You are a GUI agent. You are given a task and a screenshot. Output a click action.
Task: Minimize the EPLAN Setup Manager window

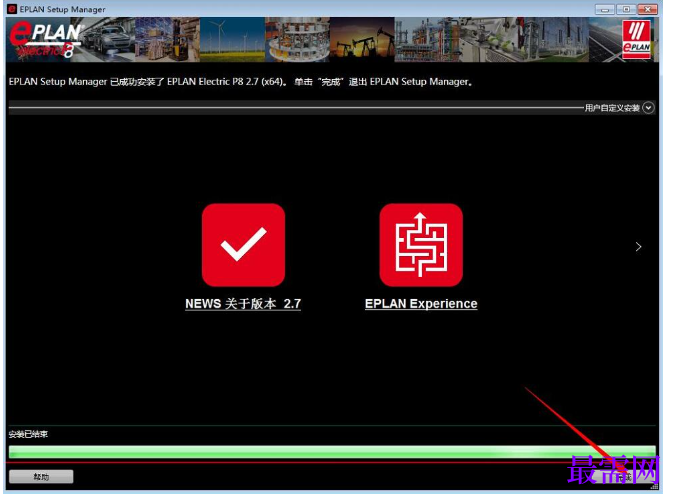point(605,9)
